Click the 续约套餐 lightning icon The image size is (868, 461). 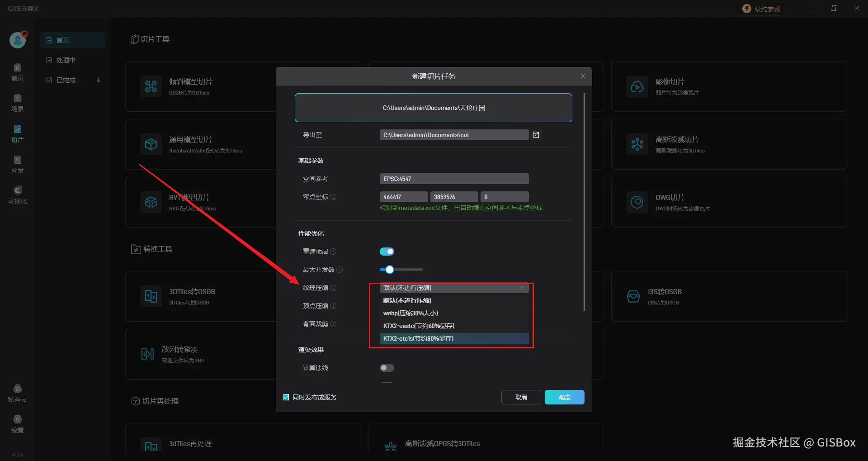point(747,9)
